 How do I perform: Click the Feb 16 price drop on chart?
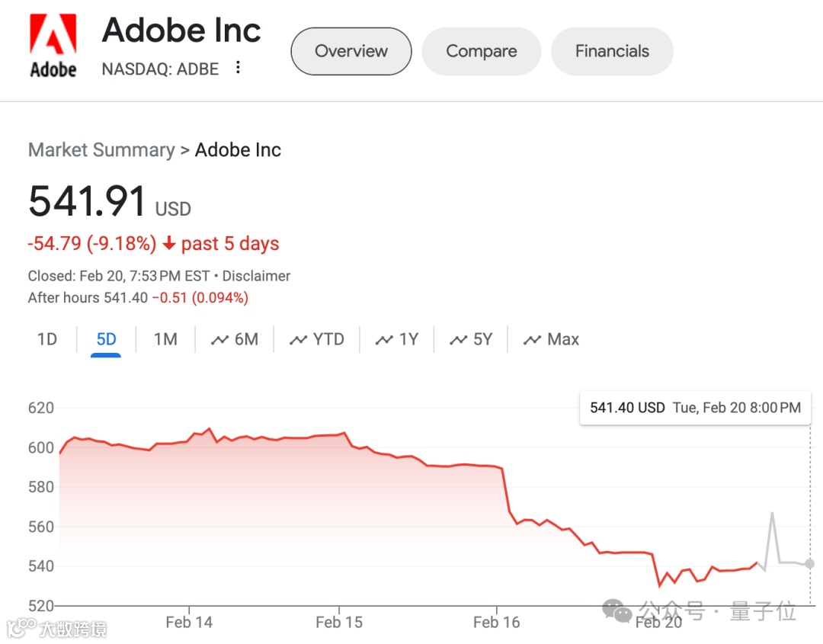(506, 492)
